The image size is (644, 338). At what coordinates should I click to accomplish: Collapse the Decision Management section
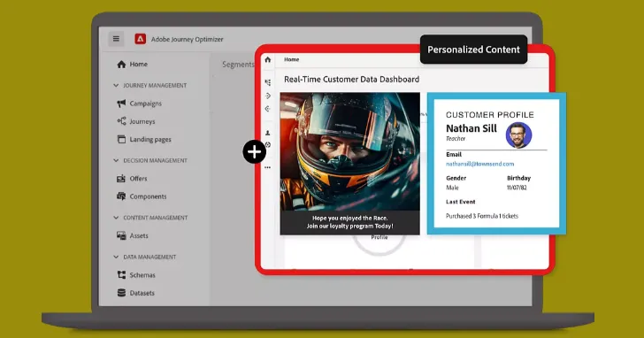[x=116, y=160]
